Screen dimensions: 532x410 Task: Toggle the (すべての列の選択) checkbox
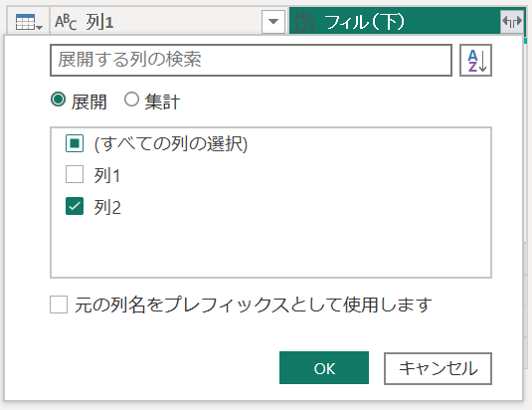point(75,143)
